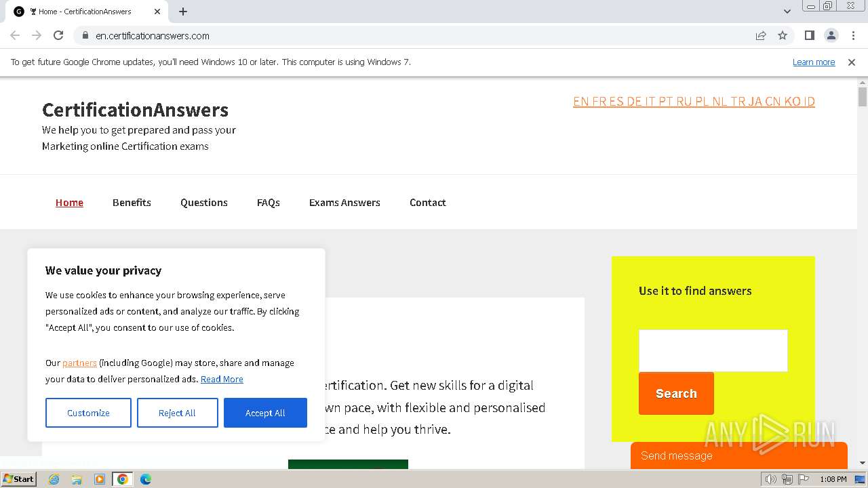
Task: Select the Chrome taskbar icon
Action: tap(122, 479)
